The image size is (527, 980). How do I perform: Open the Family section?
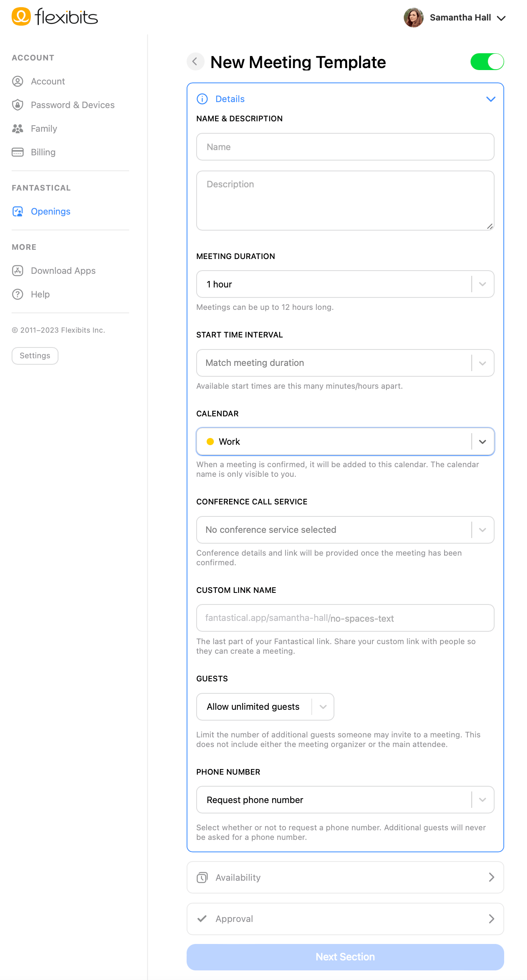click(44, 129)
